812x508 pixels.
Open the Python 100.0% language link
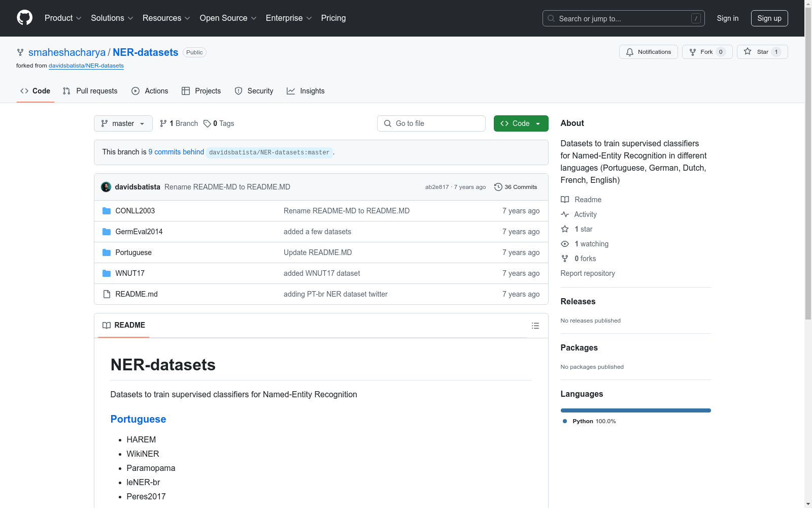pyautogui.click(x=589, y=421)
